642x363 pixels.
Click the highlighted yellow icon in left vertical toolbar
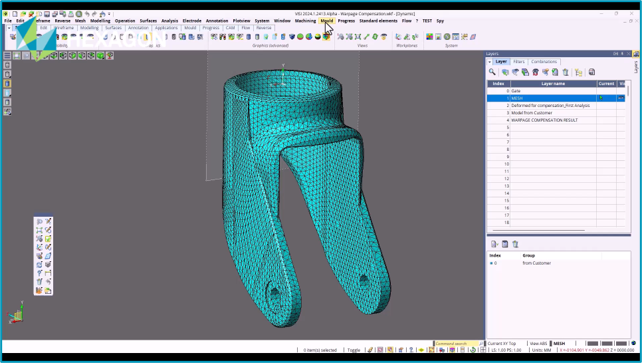[x=7, y=83]
